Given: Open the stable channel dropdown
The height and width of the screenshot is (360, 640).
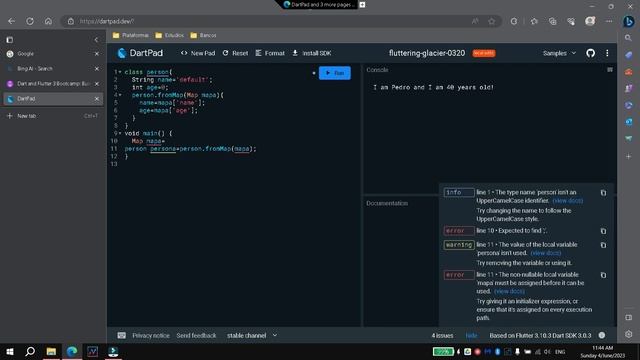Looking at the screenshot, I should pyautogui.click(x=252, y=336).
